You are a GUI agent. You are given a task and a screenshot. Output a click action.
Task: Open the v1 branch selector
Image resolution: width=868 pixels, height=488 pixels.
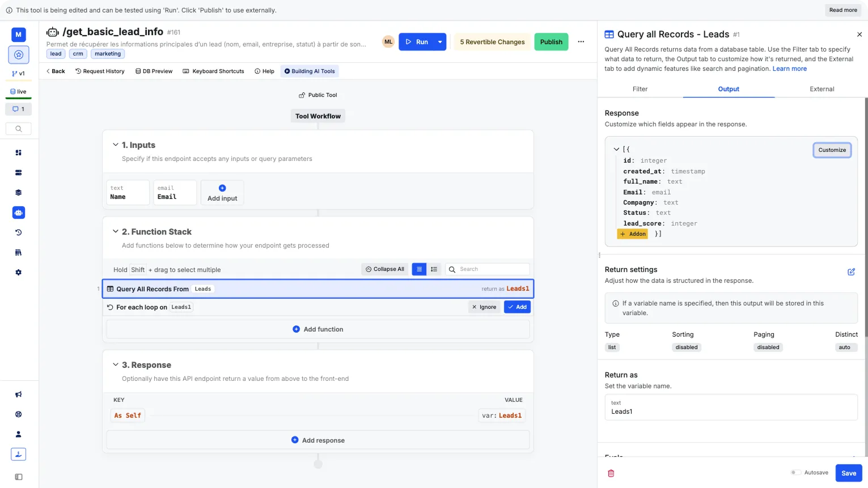(x=19, y=74)
